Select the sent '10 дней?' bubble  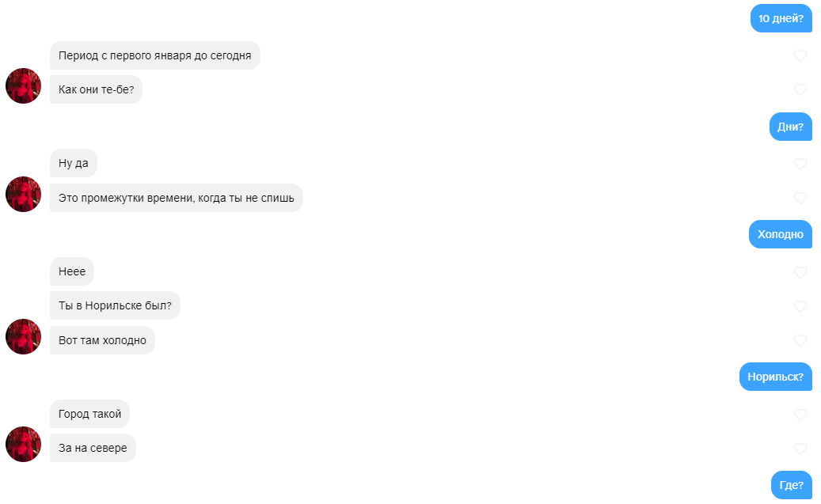781,18
